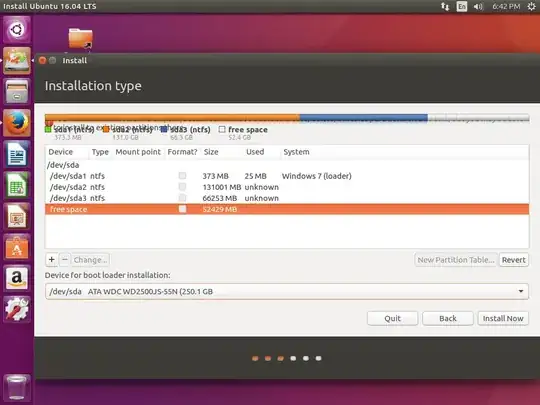Open Ubuntu Dash search launcher
The height and width of the screenshot is (405, 540).
coord(17,30)
